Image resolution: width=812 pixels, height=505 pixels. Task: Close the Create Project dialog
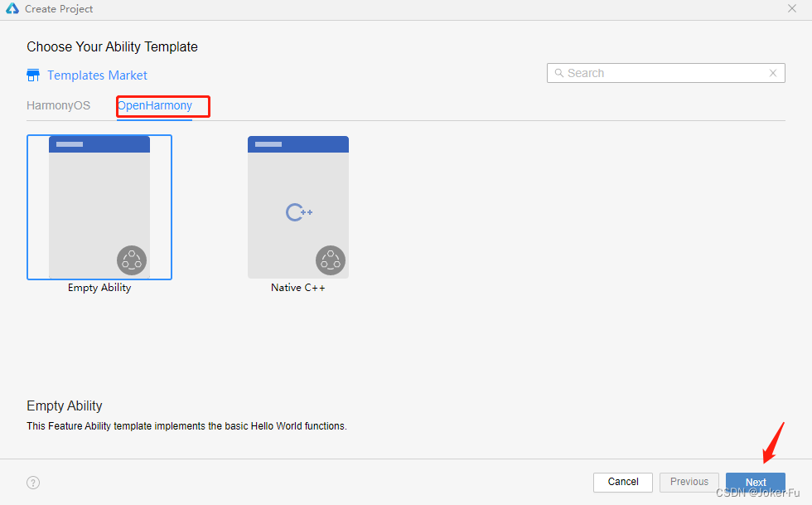click(792, 8)
